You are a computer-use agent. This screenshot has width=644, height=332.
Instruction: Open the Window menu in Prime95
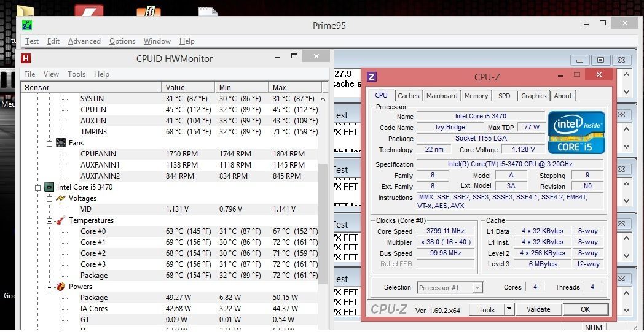[157, 41]
